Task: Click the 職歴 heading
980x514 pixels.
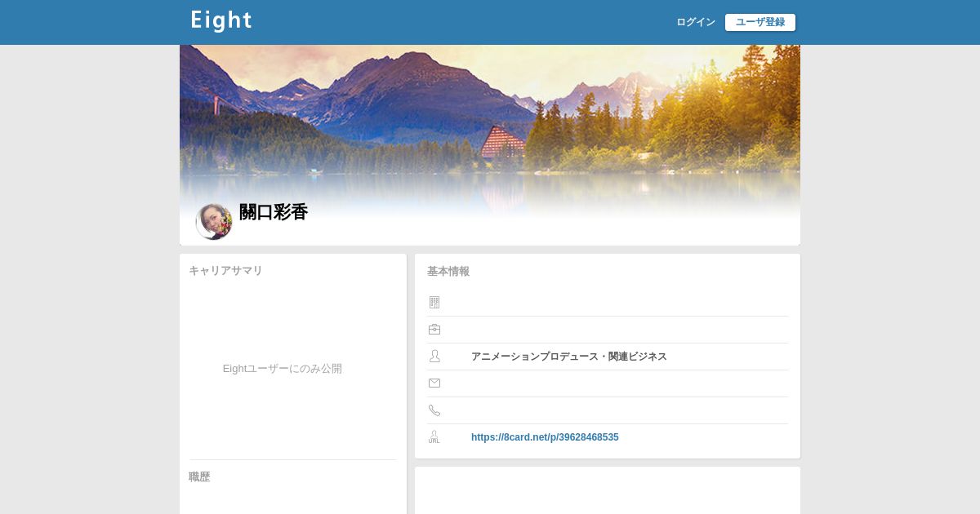Action: [x=199, y=477]
